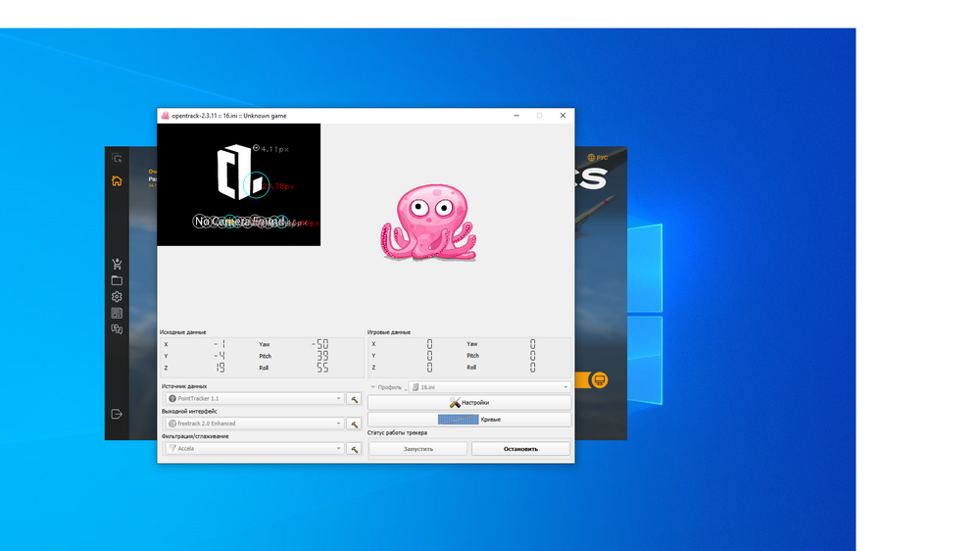This screenshot has height=551, width=980.
Task: Click the chat/translate icon in launcher sidebar
Action: [117, 329]
